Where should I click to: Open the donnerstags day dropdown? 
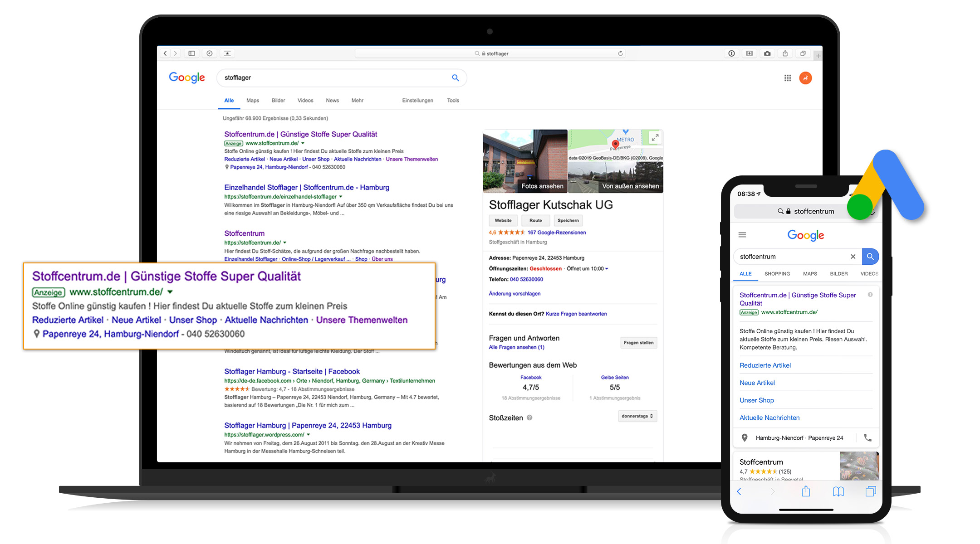coord(637,416)
